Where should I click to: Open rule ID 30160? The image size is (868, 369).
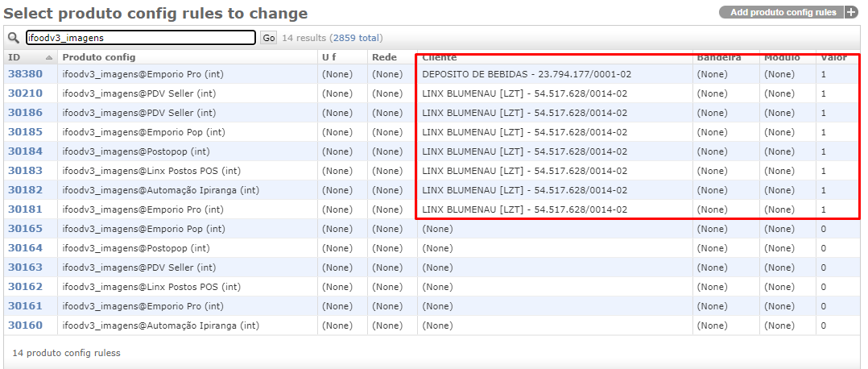tap(25, 325)
